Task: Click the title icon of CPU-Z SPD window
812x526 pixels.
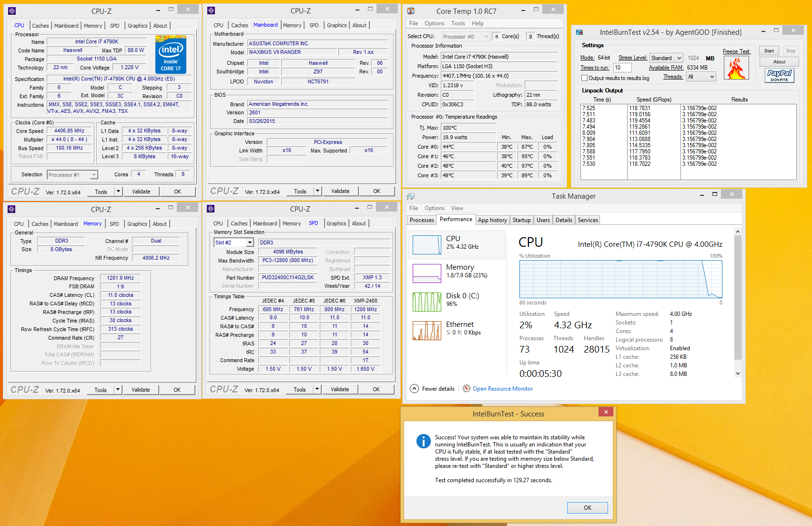Action: pos(211,209)
